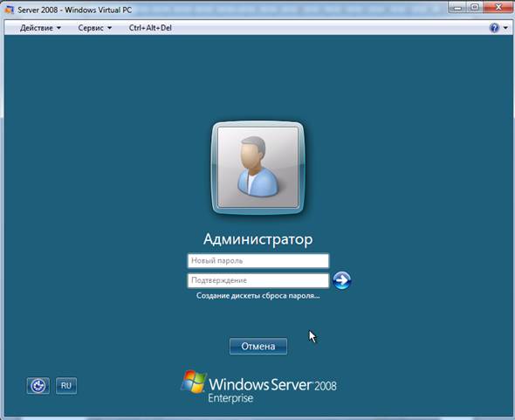Click the Подтверждение password field
This screenshot has width=515, height=420.
[x=258, y=280]
